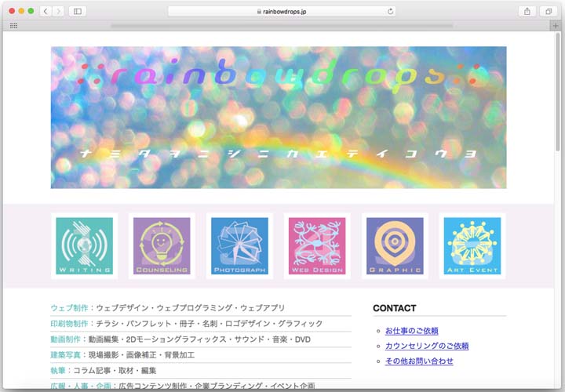Image resolution: width=565 pixels, height=392 pixels.
Task: Open the tab overview button
Action: coord(548,11)
